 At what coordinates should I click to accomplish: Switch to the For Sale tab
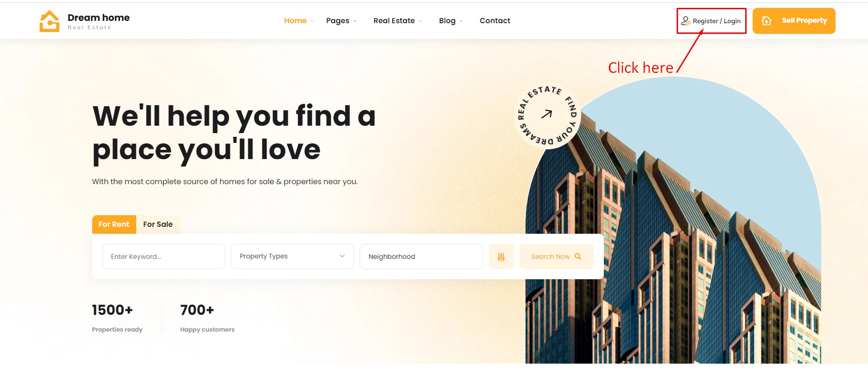point(158,224)
